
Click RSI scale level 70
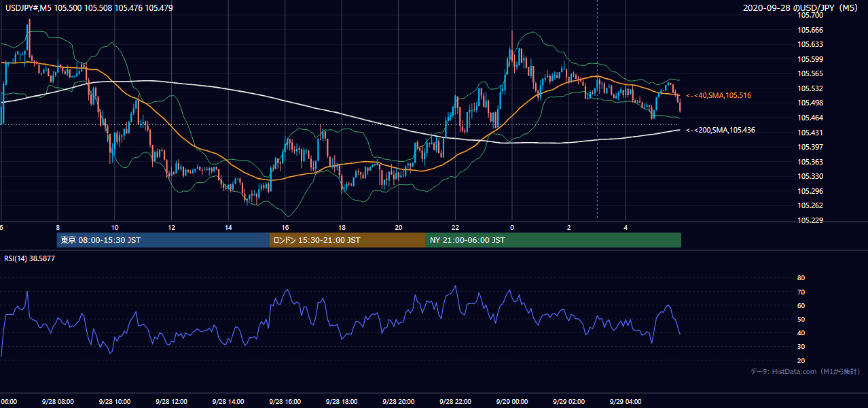coord(801,292)
